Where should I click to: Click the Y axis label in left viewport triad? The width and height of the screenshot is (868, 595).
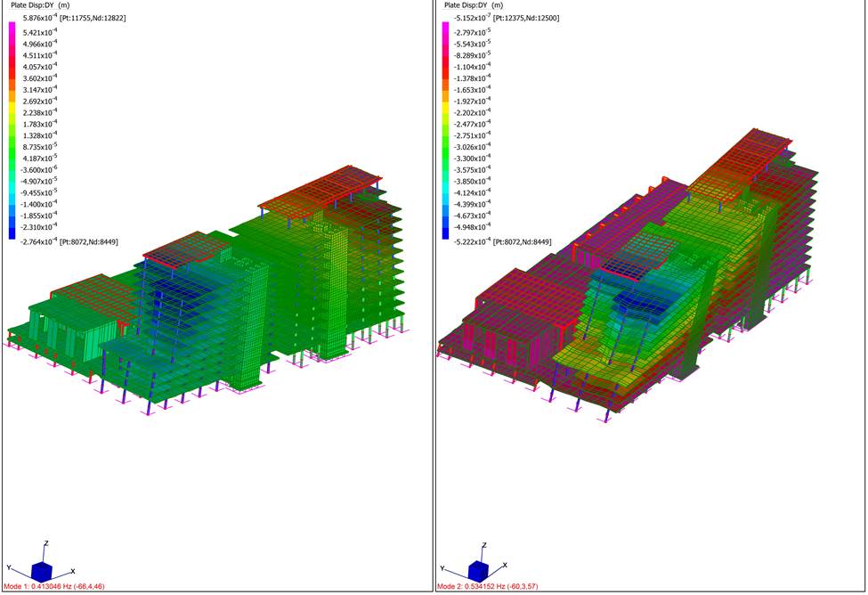(x=9, y=567)
